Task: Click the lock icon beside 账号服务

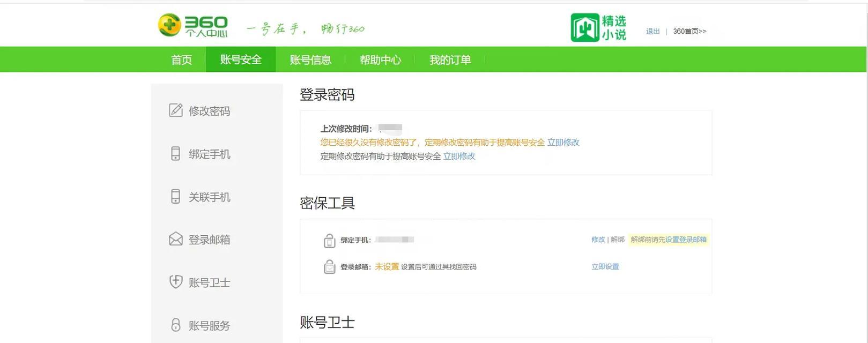Action: click(x=176, y=325)
